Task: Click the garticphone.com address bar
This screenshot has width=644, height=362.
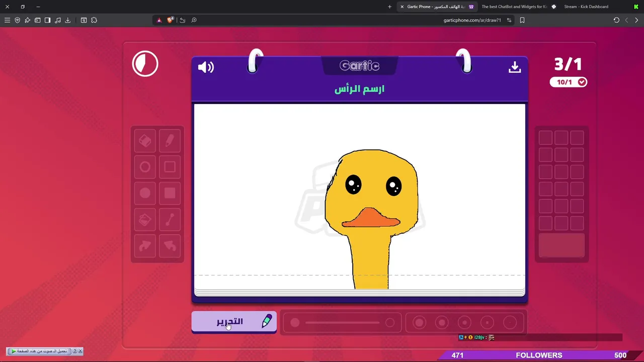Action: click(x=472, y=20)
